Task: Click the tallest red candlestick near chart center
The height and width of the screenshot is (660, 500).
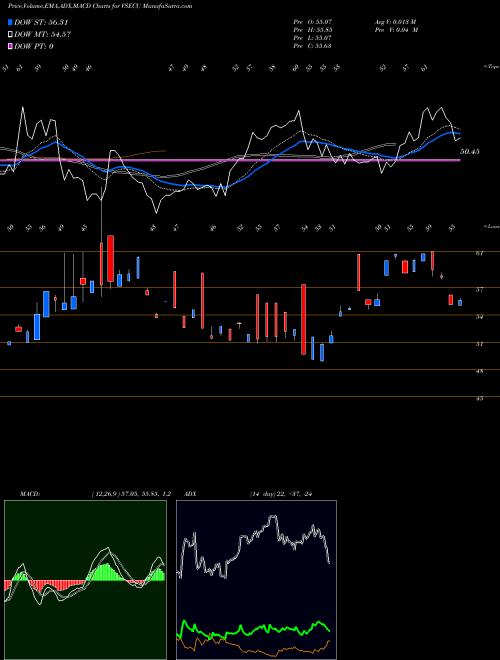Action: coord(303,319)
